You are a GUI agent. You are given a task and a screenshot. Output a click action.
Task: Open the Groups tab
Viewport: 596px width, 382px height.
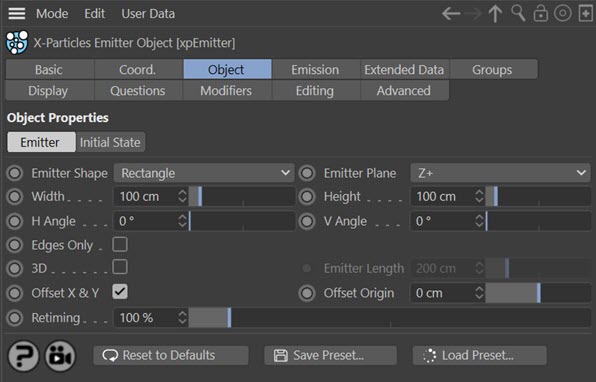[x=493, y=70]
